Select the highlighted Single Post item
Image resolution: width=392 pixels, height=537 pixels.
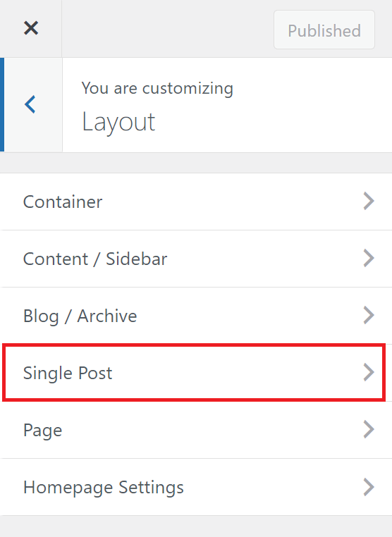(x=194, y=373)
